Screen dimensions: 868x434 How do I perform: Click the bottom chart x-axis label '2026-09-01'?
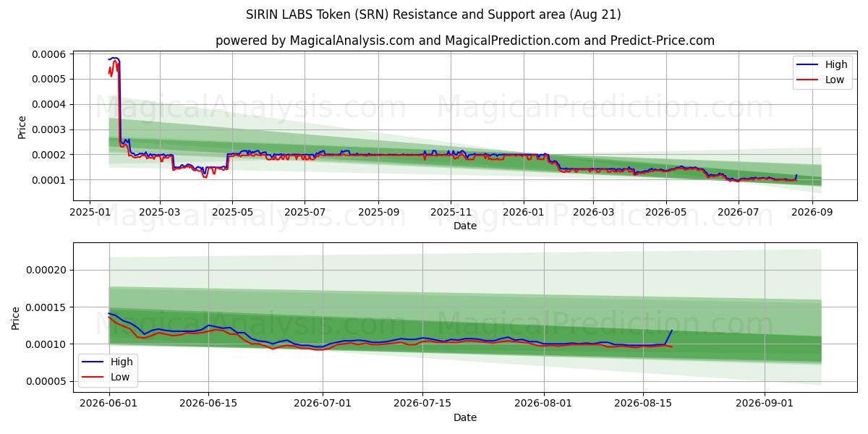[765, 404]
